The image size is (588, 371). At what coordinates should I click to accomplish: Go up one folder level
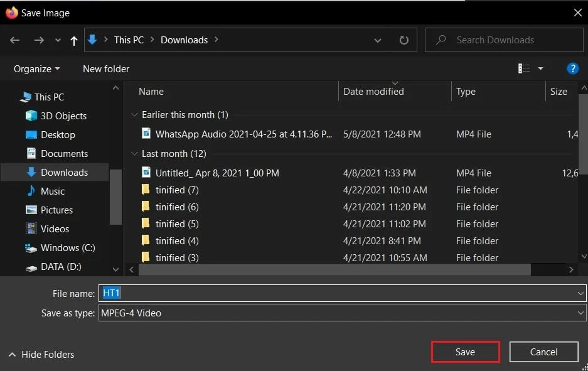[73, 40]
